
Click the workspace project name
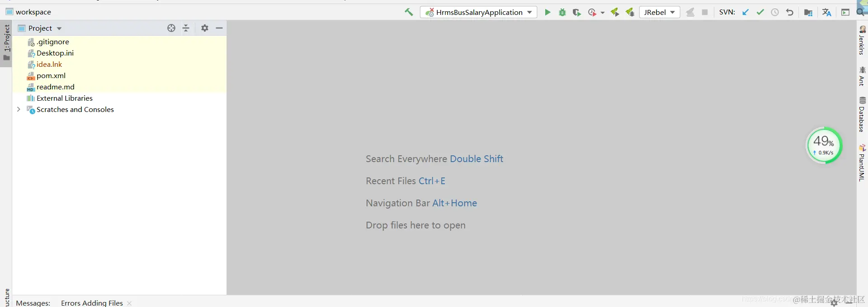[x=33, y=12]
